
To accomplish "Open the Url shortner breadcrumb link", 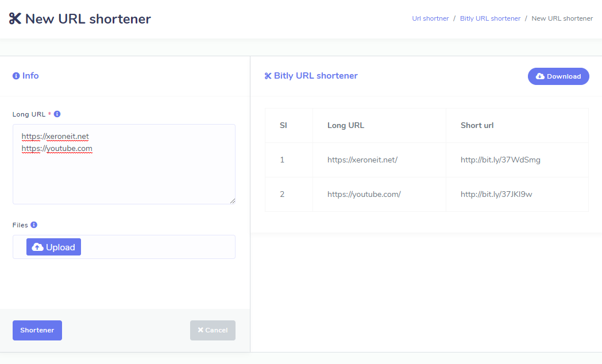I will click(x=430, y=18).
